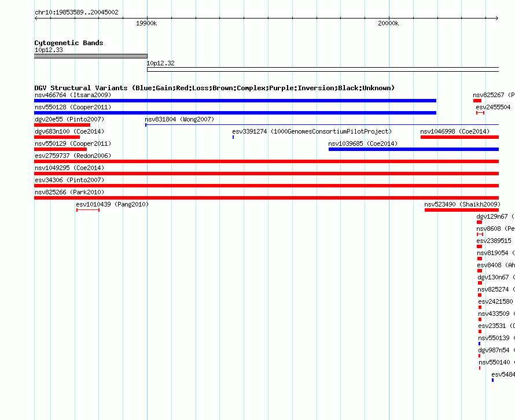
Task: Select the nsv550140 tiny red marker
Action: pos(480,368)
